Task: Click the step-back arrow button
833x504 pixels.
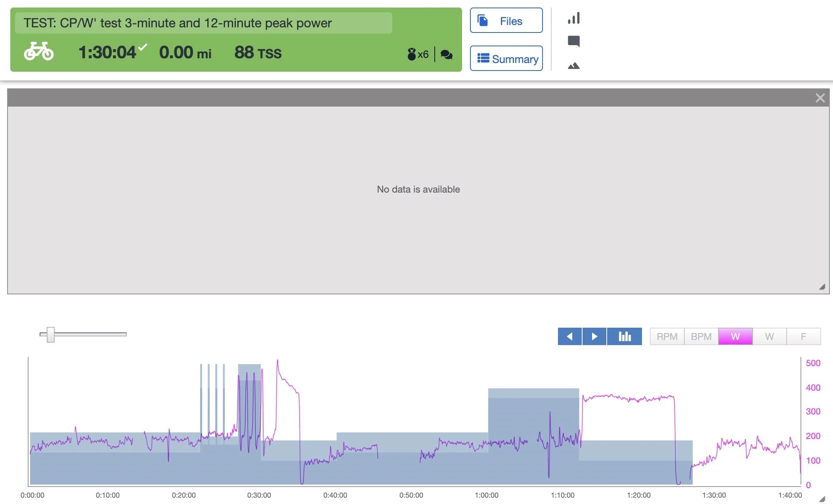Action: point(569,336)
